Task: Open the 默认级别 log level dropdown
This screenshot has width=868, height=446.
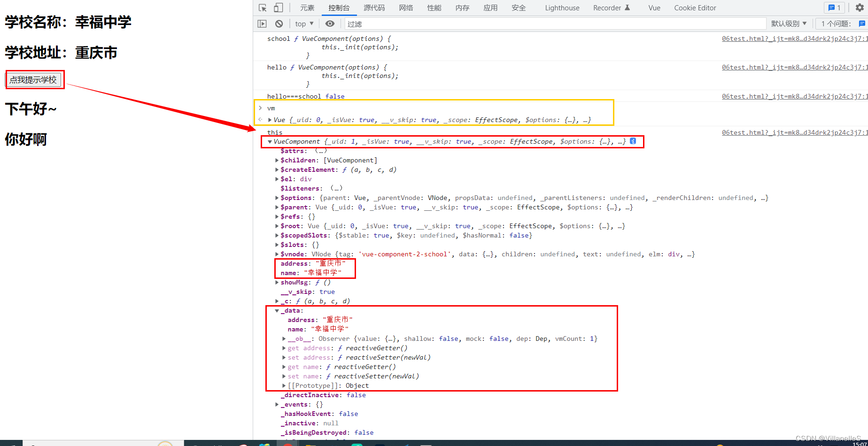Action: click(789, 23)
